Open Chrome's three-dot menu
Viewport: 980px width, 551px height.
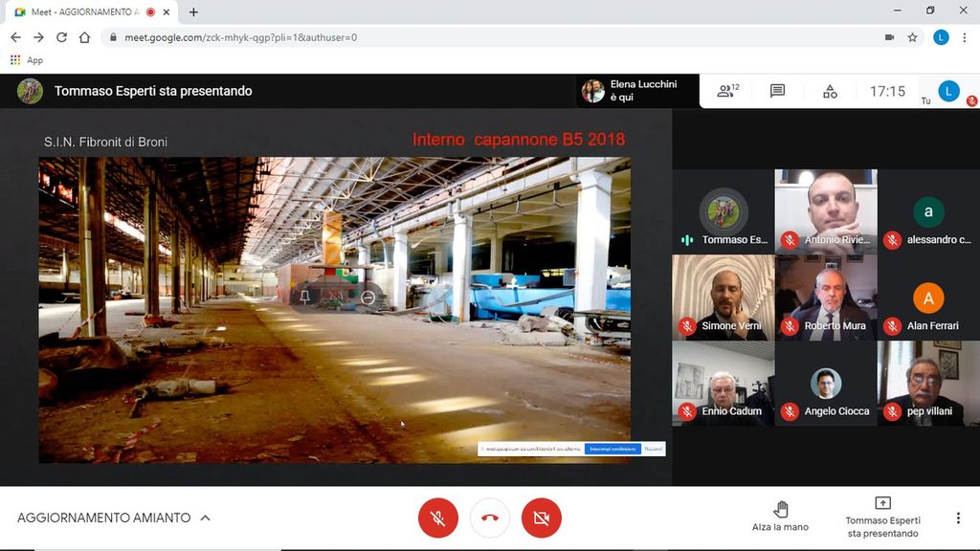[x=965, y=37]
